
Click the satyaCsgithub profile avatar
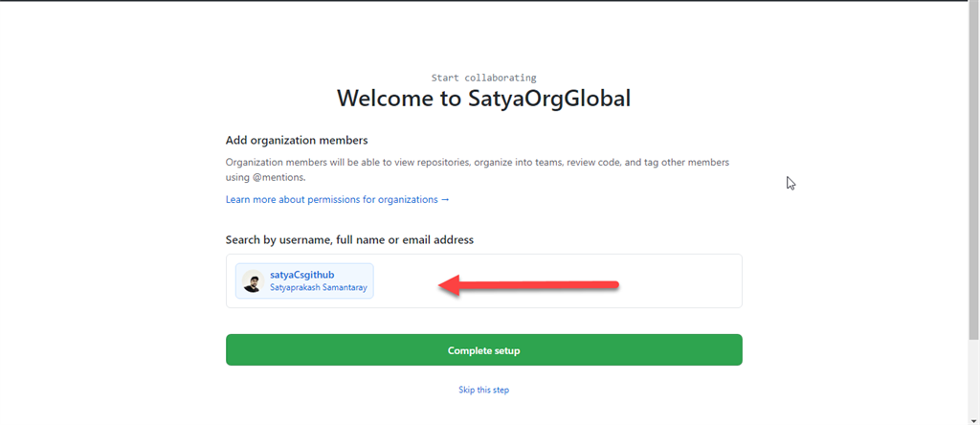[x=253, y=281]
